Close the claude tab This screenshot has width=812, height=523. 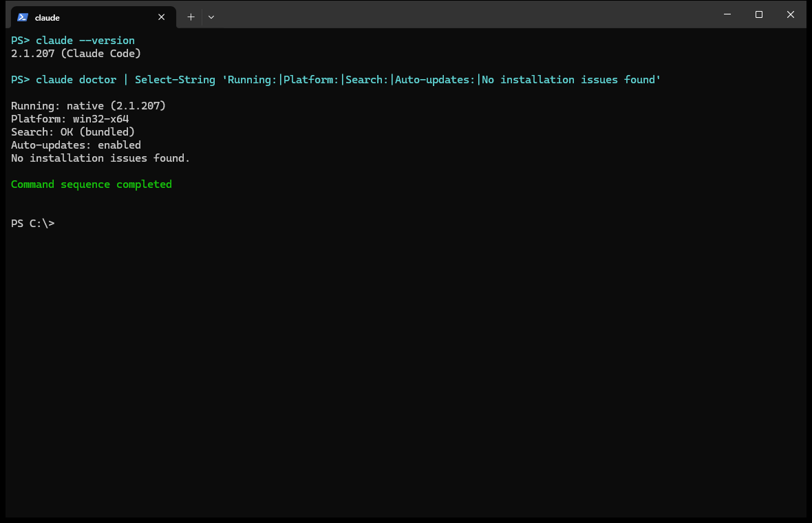[x=162, y=17]
